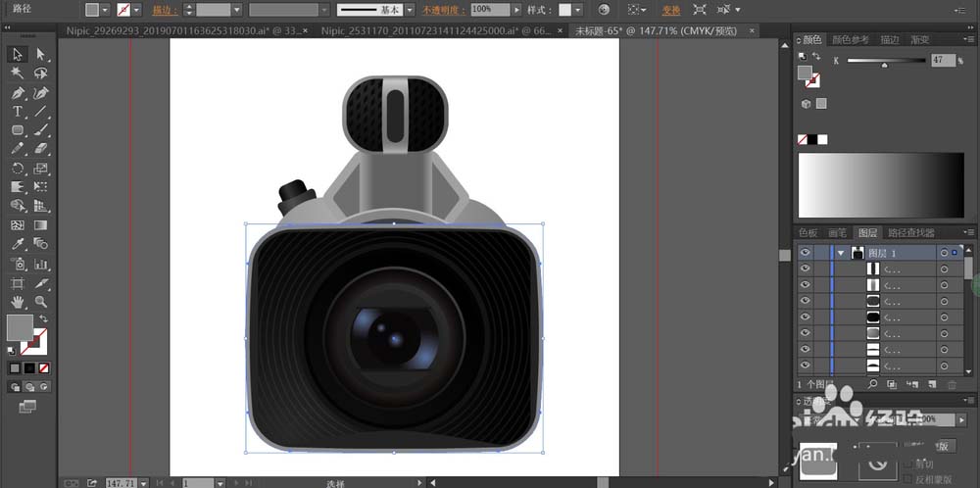Select the Symbol Sprayer tool
This screenshot has width=980, height=488.
click(x=18, y=264)
